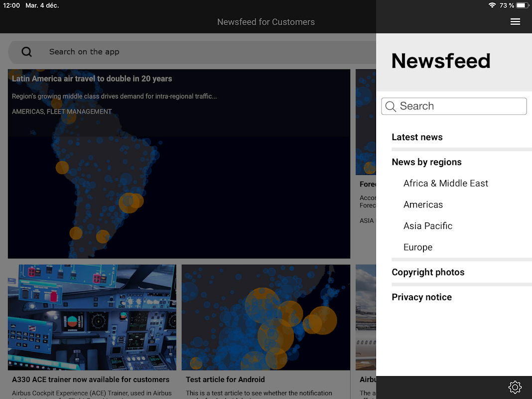Open the A330 ACE trainer cockpit thumbnail
The image size is (532, 399).
(92, 317)
